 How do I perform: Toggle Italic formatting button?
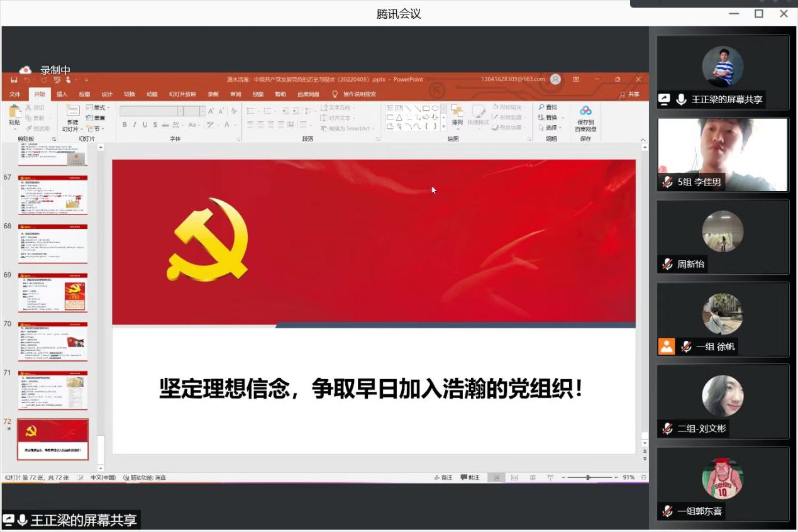coord(134,125)
